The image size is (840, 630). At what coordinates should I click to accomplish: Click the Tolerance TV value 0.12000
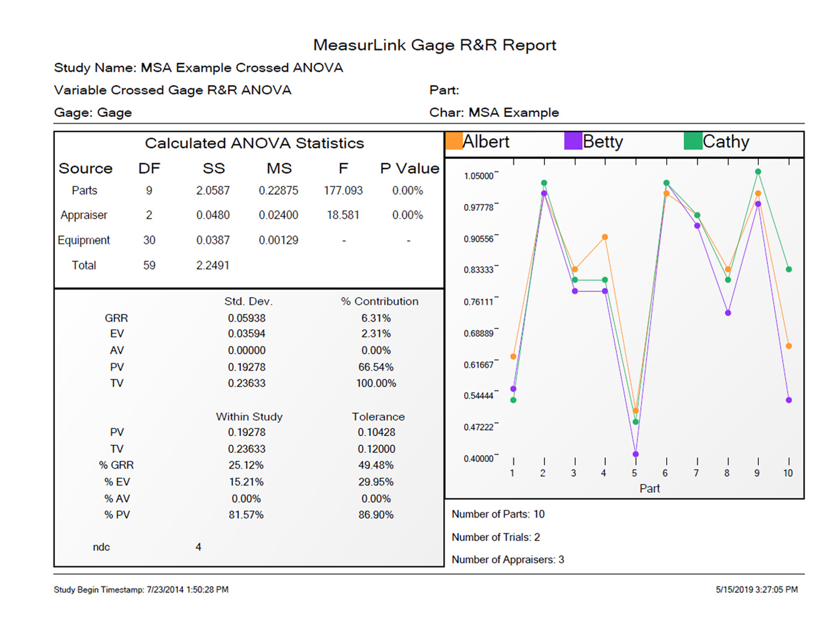point(377,449)
